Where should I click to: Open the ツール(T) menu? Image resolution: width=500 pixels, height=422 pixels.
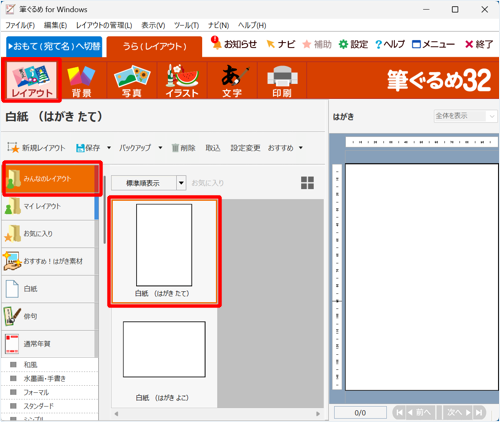click(x=187, y=25)
